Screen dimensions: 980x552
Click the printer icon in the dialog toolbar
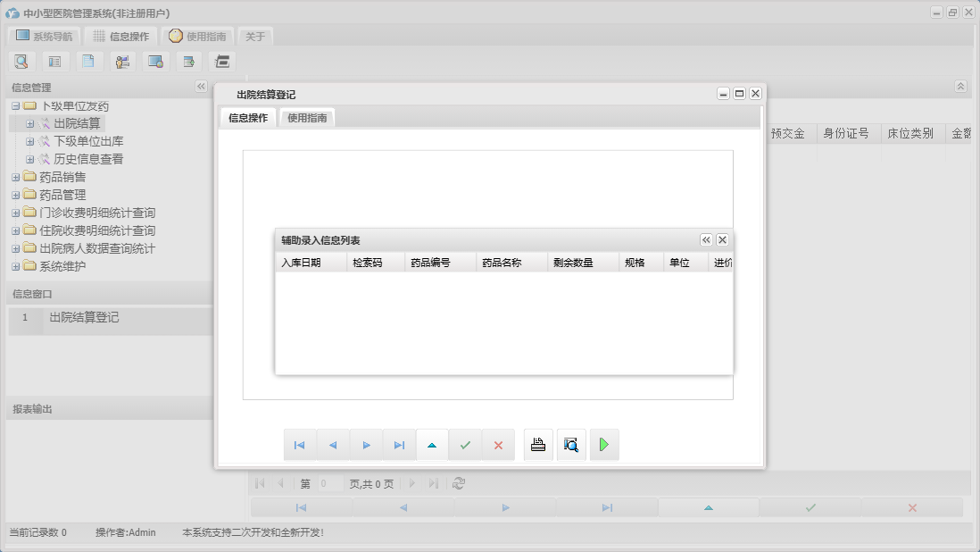click(x=538, y=445)
